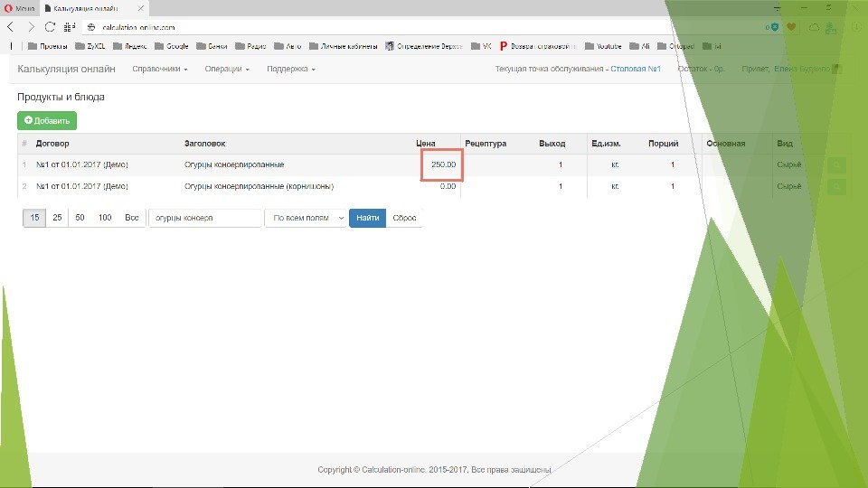This screenshot has height=488, width=868.
Task: Reload the page with the refresh icon
Action: 50,27
